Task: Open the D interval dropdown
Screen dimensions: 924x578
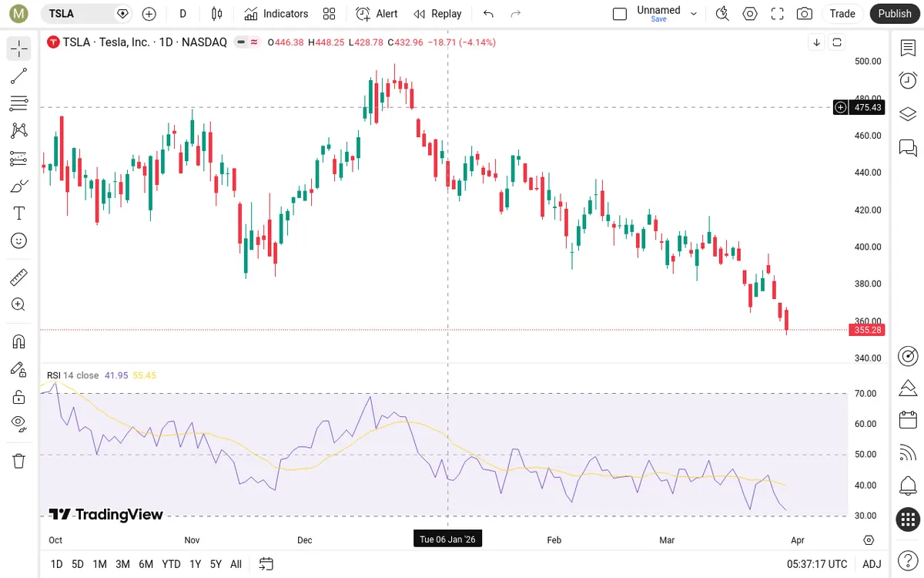Action: pos(183,14)
